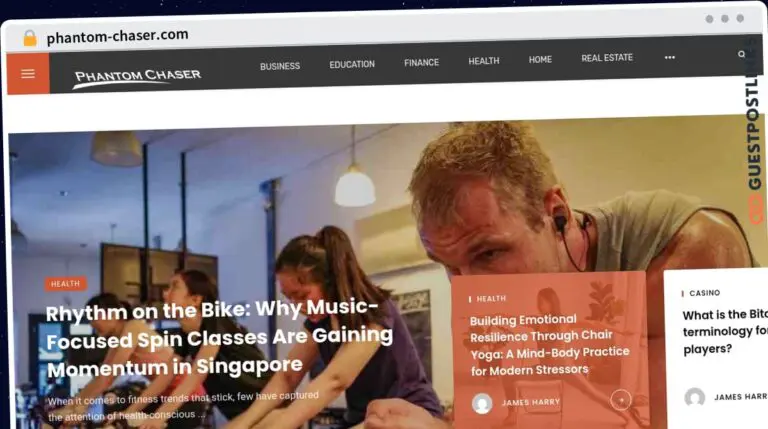Click the search magnifier icon
768x429 pixels.
click(x=742, y=54)
